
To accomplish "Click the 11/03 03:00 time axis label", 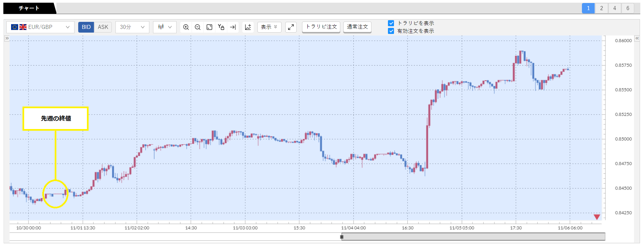I will point(245,228).
